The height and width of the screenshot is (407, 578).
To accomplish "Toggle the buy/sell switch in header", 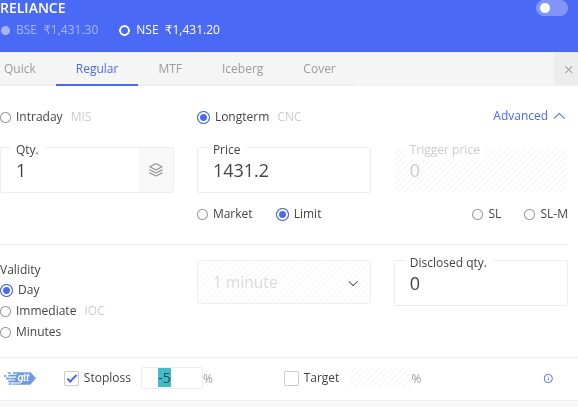I will (x=551, y=8).
